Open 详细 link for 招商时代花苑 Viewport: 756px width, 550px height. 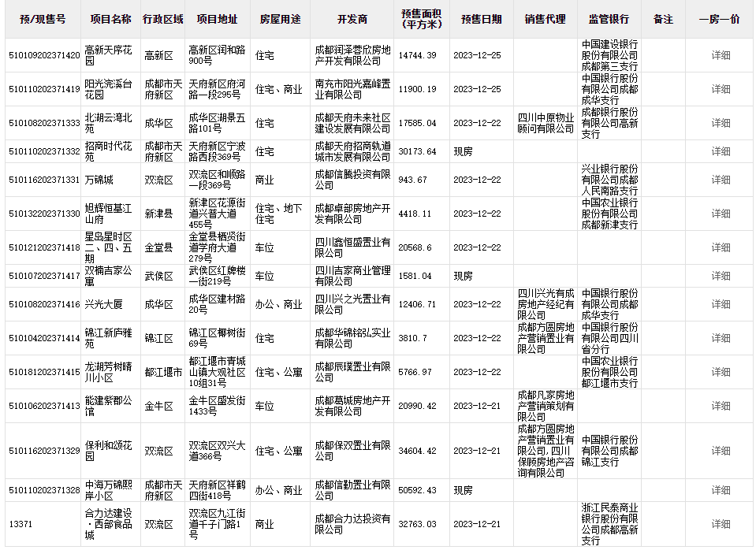[x=721, y=151]
